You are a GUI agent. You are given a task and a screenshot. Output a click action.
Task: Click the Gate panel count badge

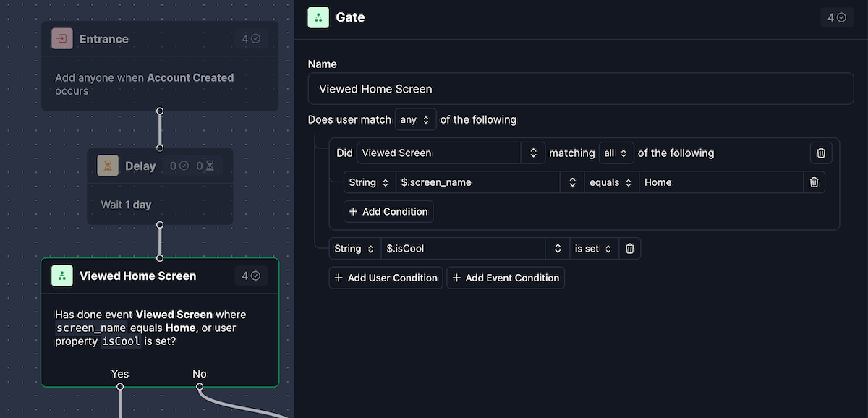[x=836, y=17]
